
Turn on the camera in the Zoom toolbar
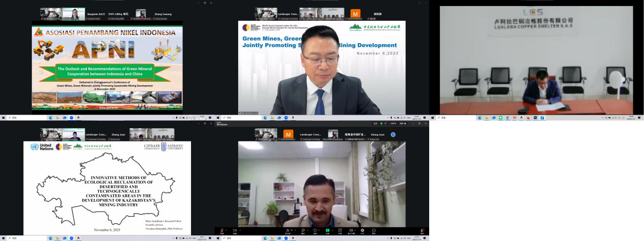tap(235, 230)
